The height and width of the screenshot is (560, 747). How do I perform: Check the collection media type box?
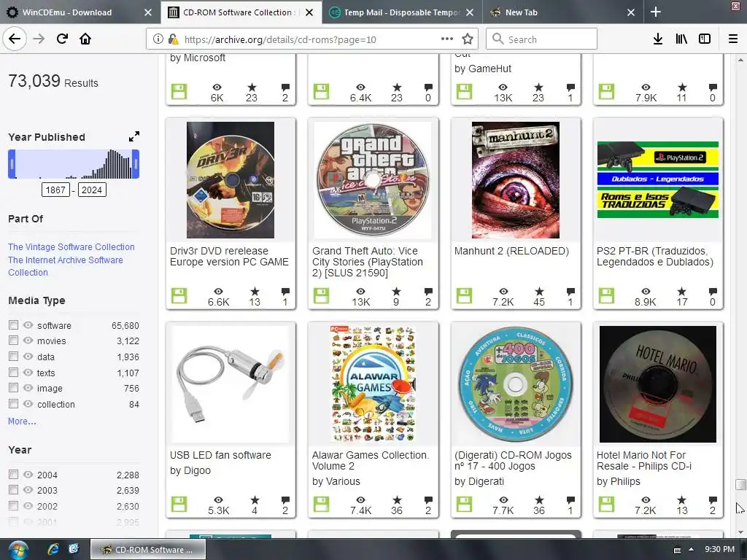pos(13,403)
